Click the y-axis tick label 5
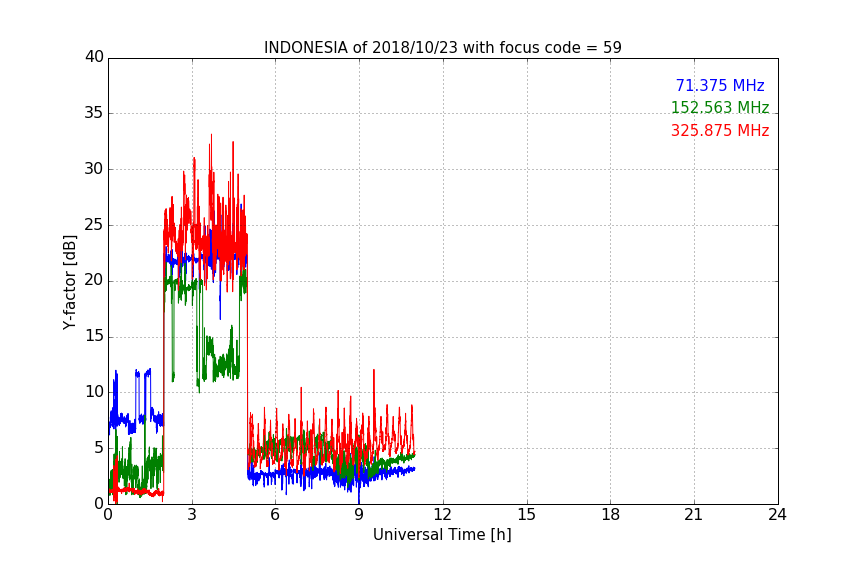The width and height of the screenshot is (864, 576). (99, 448)
